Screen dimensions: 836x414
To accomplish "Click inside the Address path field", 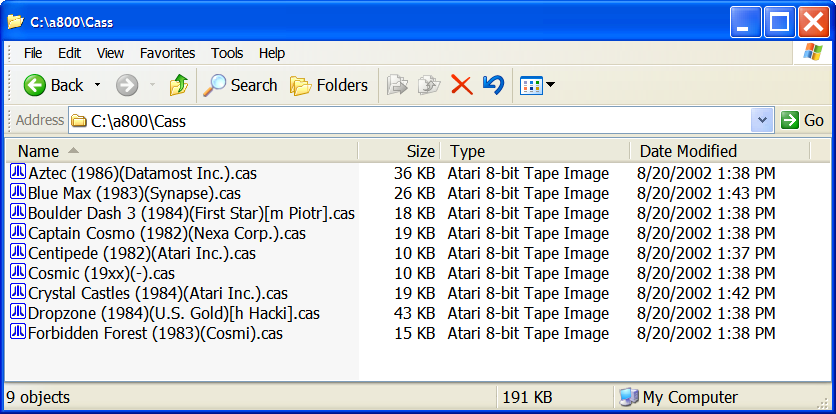I will click(400, 121).
